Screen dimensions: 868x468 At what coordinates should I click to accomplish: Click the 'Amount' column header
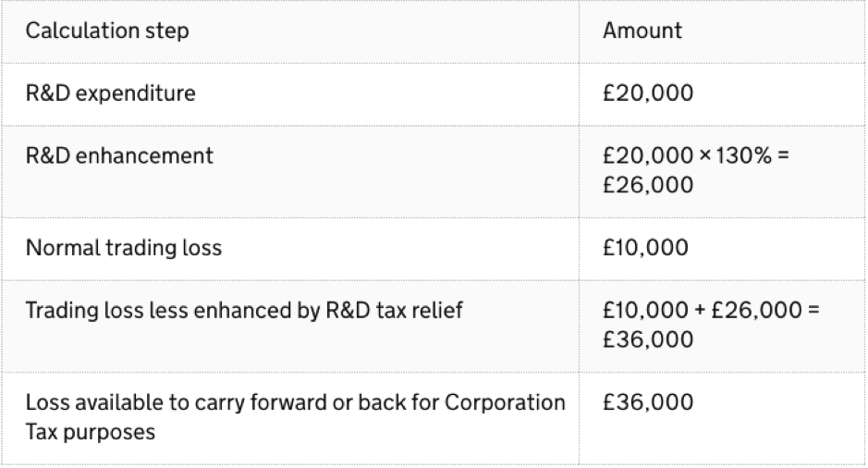tap(642, 31)
